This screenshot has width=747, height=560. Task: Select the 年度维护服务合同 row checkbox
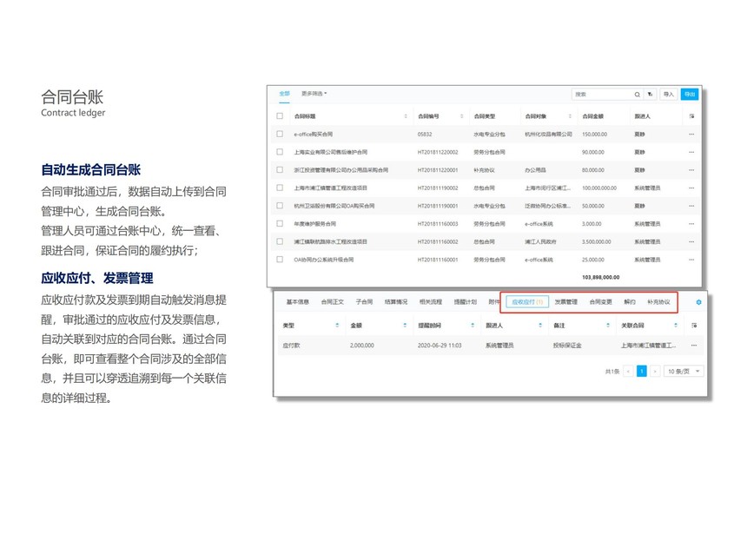coord(280,224)
